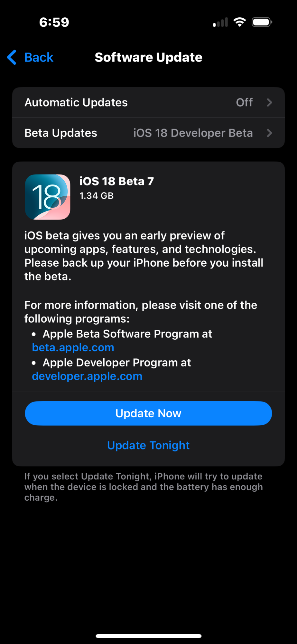Tap the cellular signal bars icon
Screen dimensions: 297x644
(x=220, y=22)
